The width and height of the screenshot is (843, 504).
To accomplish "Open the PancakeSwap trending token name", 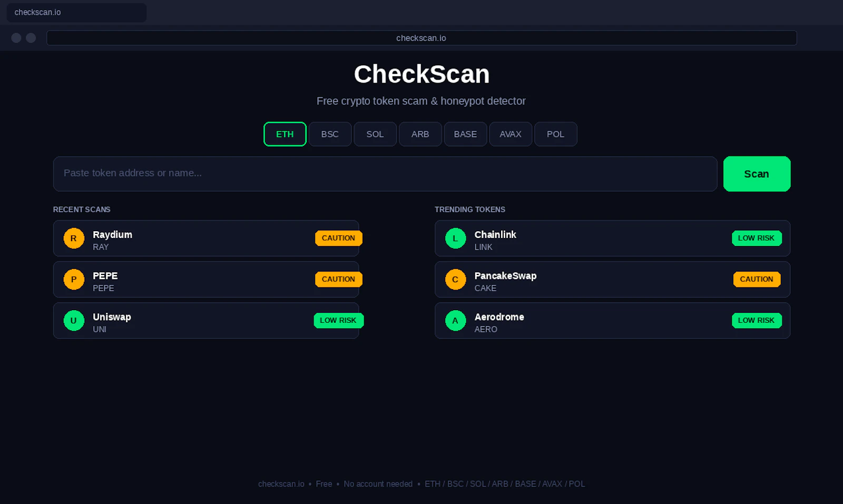I will [505, 275].
